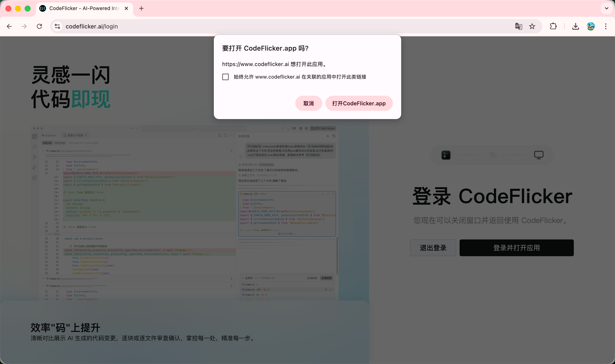Click the Chrome profile avatar
Viewport: 615px width, 364px height.
coord(591,26)
